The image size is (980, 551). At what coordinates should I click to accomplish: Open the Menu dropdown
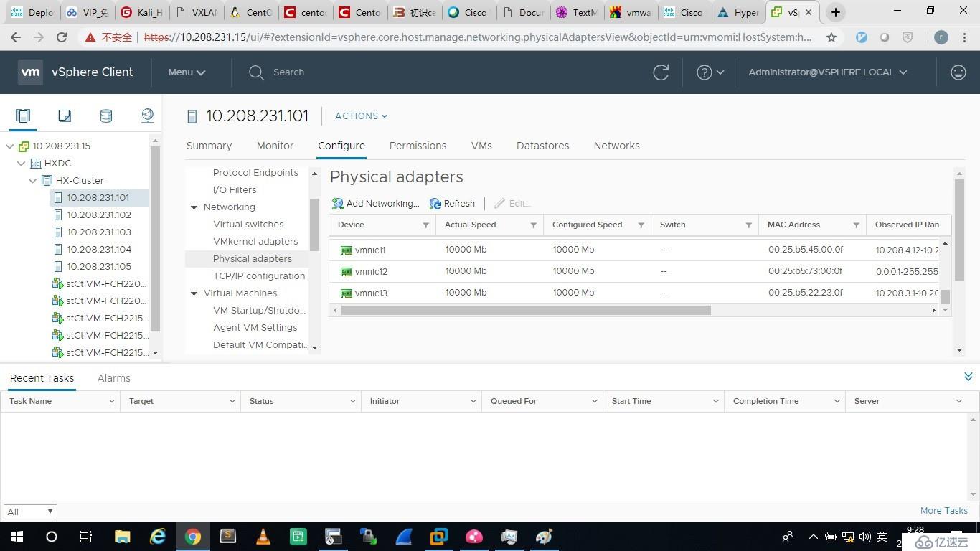(x=187, y=72)
